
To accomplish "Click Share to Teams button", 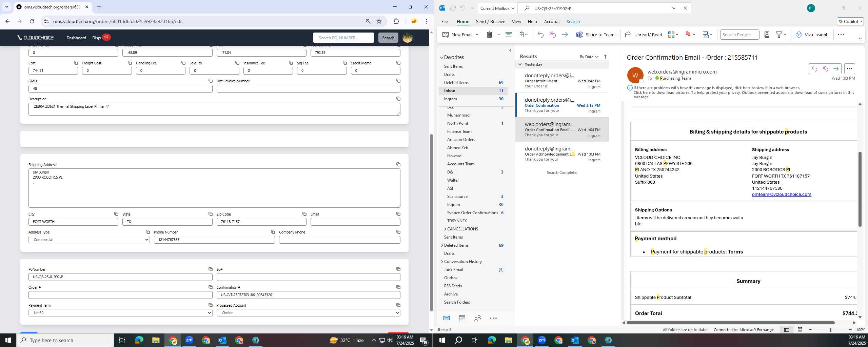I will point(596,35).
